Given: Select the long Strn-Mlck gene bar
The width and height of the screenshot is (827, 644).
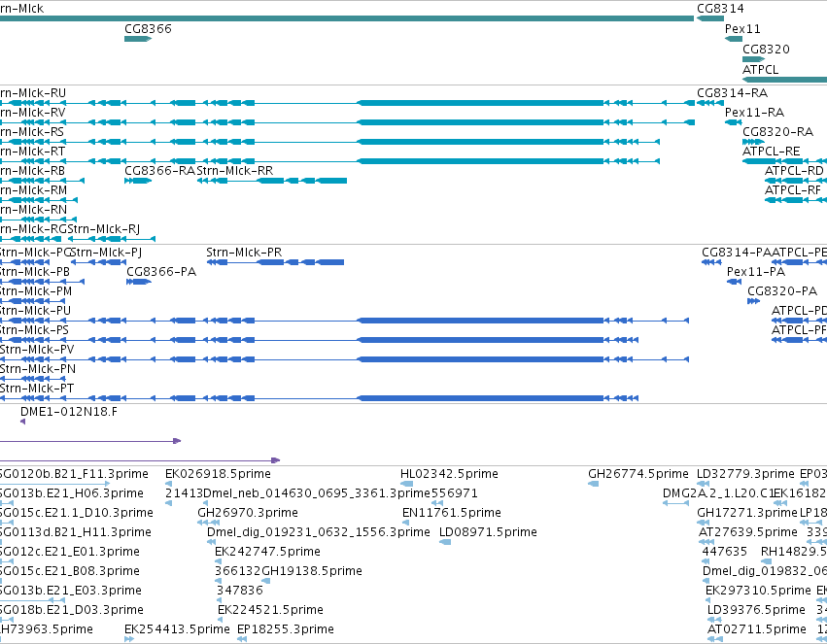Looking at the screenshot, I should tap(347, 18).
